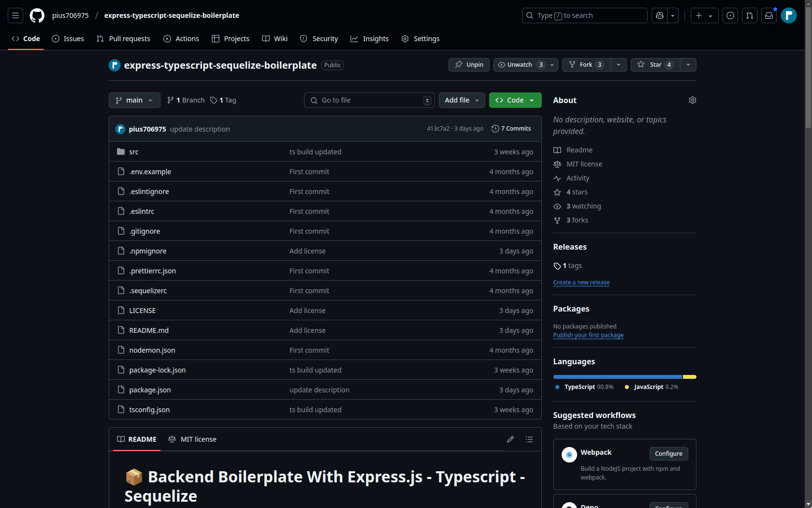The width and height of the screenshot is (812, 508).
Task: Click the JavaScript yellow language bar segment
Action: [x=690, y=377]
